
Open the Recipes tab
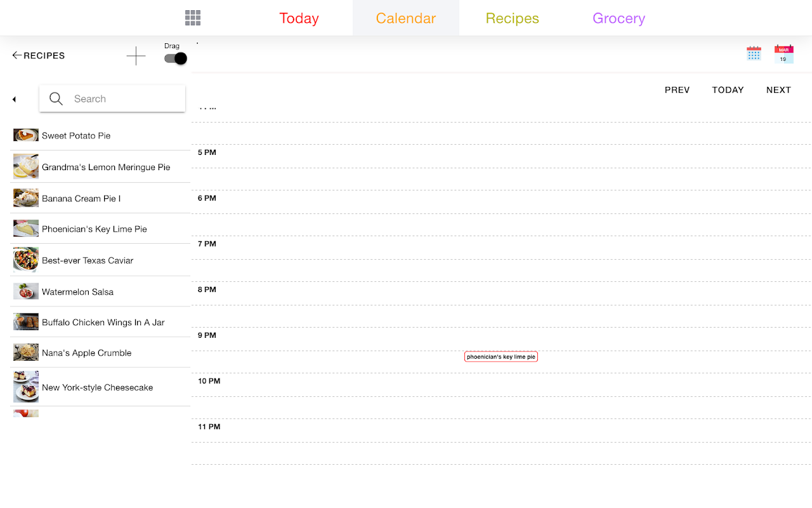point(513,18)
